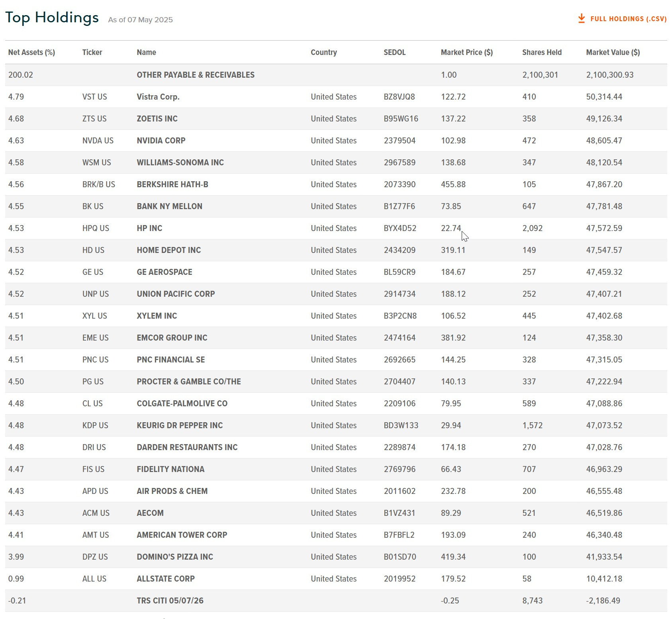This screenshot has height=619, width=672.
Task: Click the DPZ US ticker cell
Action: tap(95, 557)
